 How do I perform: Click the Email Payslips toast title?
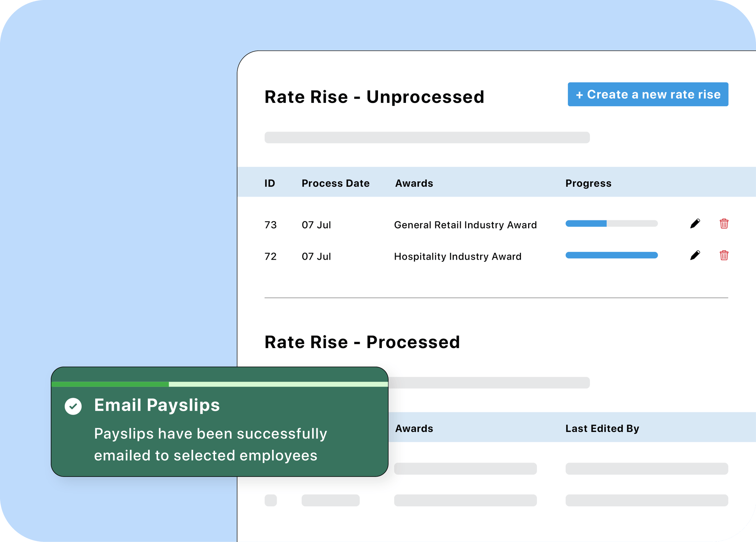point(157,405)
